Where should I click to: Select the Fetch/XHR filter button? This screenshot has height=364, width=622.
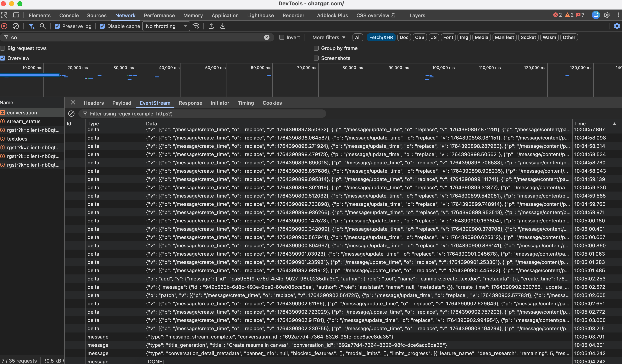[x=381, y=38]
